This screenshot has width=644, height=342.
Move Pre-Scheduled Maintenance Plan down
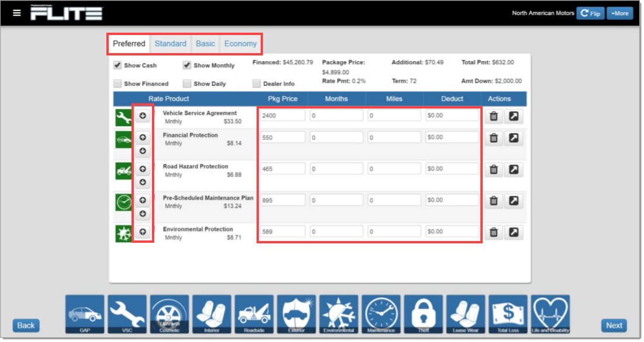[x=143, y=214]
